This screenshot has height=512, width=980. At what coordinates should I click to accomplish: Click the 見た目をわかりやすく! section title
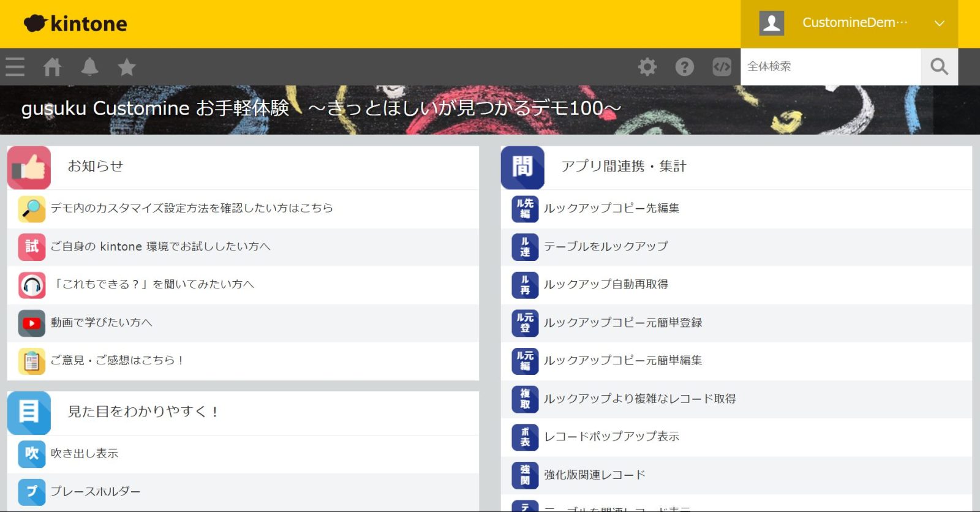143,412
